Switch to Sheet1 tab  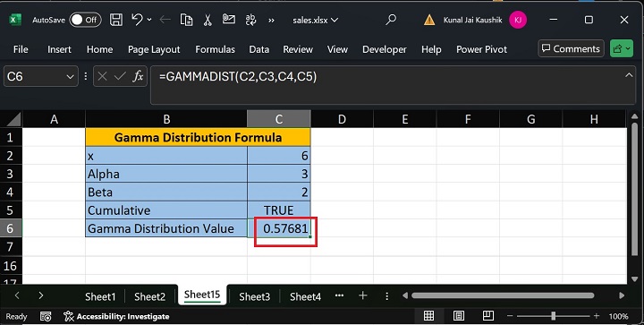click(x=100, y=296)
